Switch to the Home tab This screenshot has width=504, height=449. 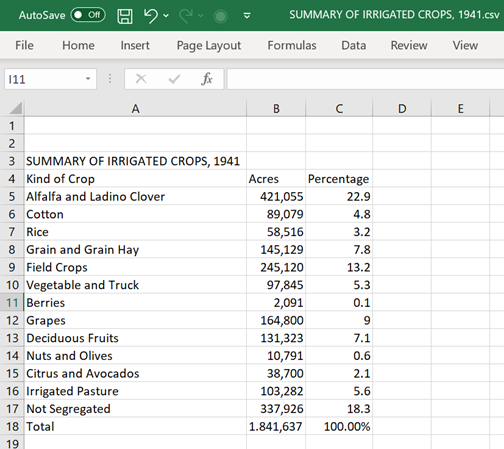[x=78, y=45]
